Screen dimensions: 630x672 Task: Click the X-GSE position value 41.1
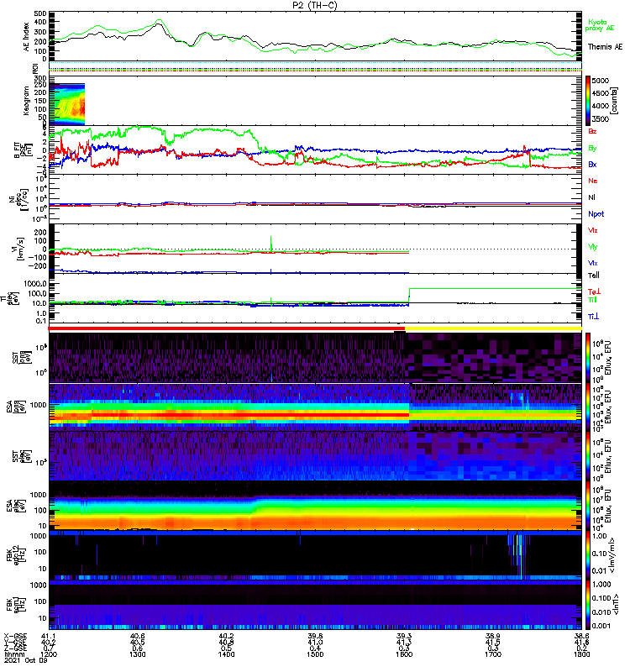(x=49, y=636)
